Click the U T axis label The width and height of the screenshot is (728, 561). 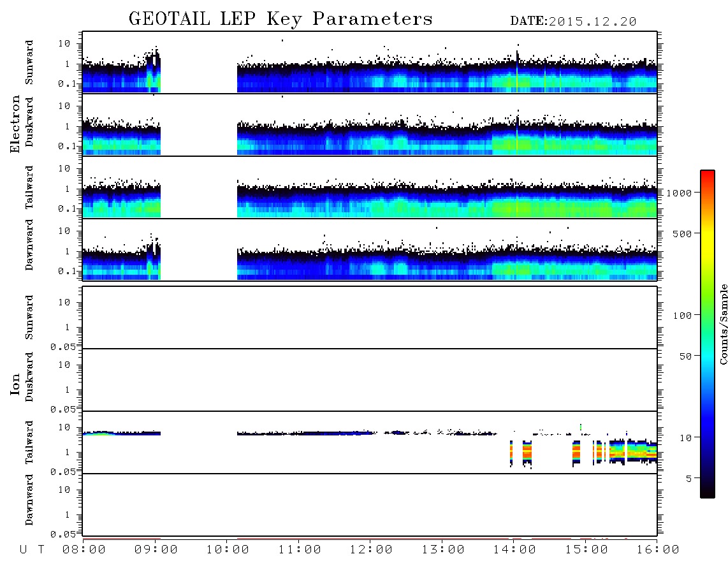click(32, 550)
